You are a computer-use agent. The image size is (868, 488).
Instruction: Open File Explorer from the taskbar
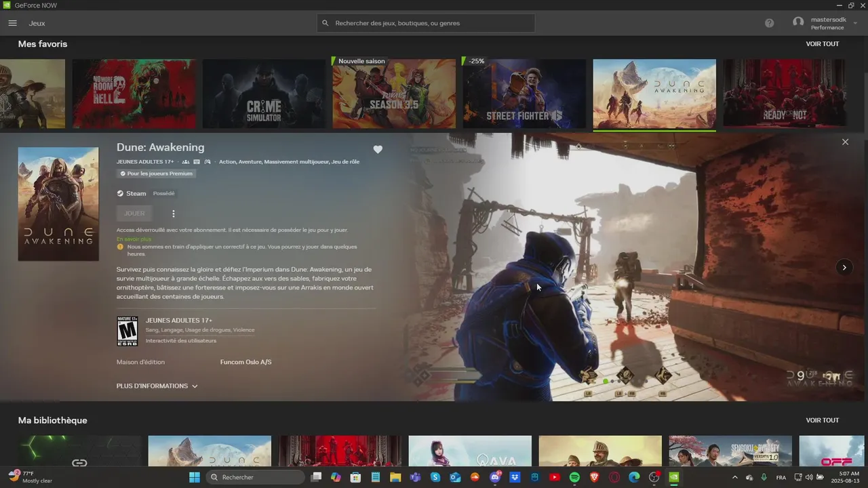(395, 477)
